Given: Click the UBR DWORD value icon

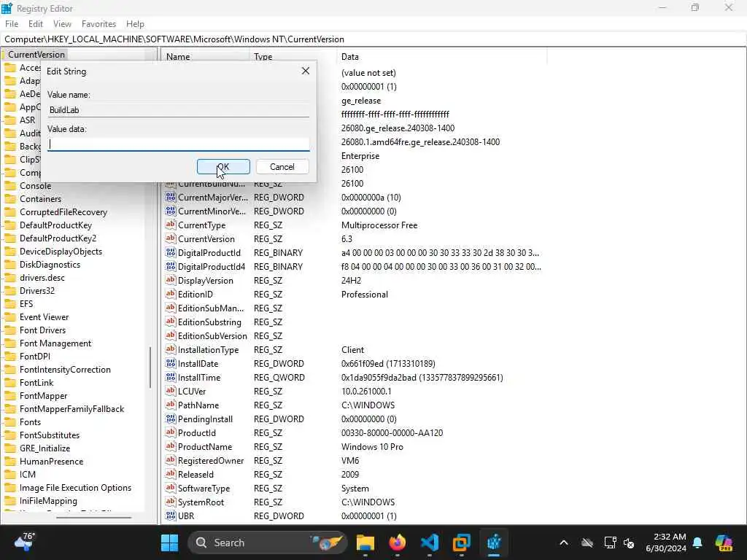Looking at the screenshot, I should click(171, 516).
